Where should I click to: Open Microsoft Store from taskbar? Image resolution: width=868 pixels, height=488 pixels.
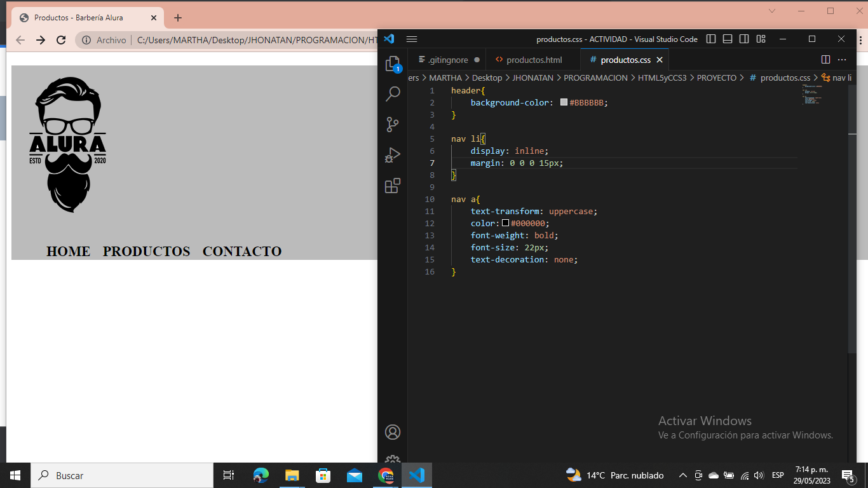coord(323,475)
